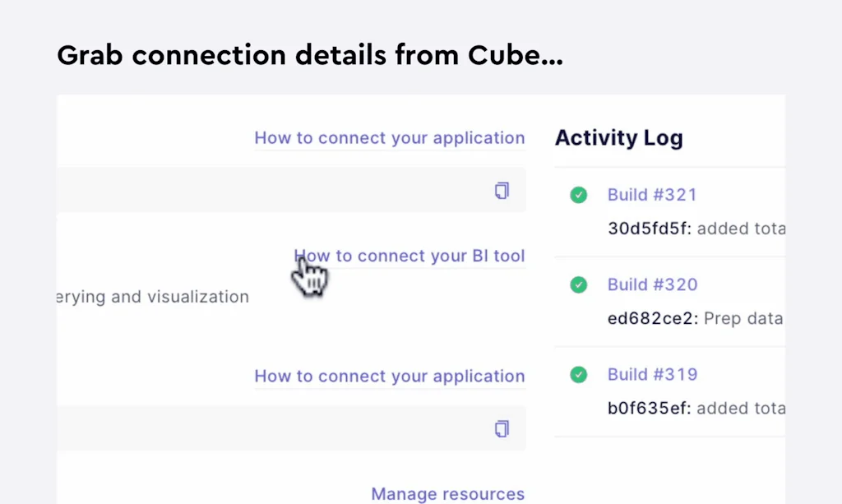This screenshot has width=842, height=504.
Task: Open Build #319 details
Action: pos(652,374)
